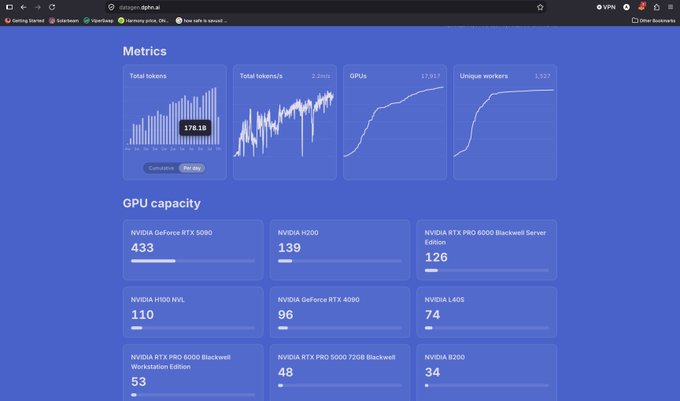The image size is (680, 401).
Task: Reload the page with the refresh icon
Action: pyautogui.click(x=52, y=7)
